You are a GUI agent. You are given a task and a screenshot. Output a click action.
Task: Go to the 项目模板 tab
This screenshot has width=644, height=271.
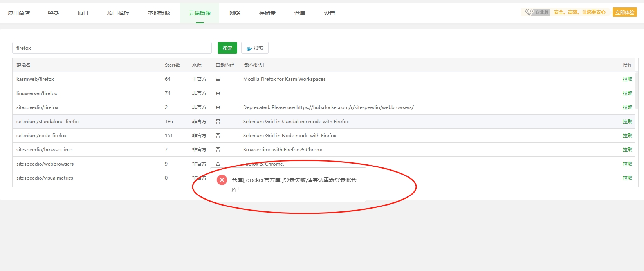coord(118,13)
